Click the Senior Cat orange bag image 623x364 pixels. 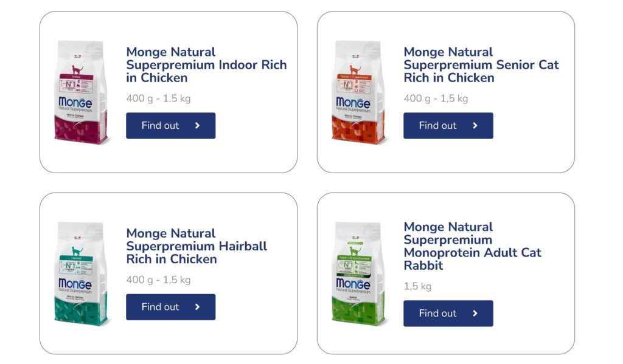(x=360, y=92)
